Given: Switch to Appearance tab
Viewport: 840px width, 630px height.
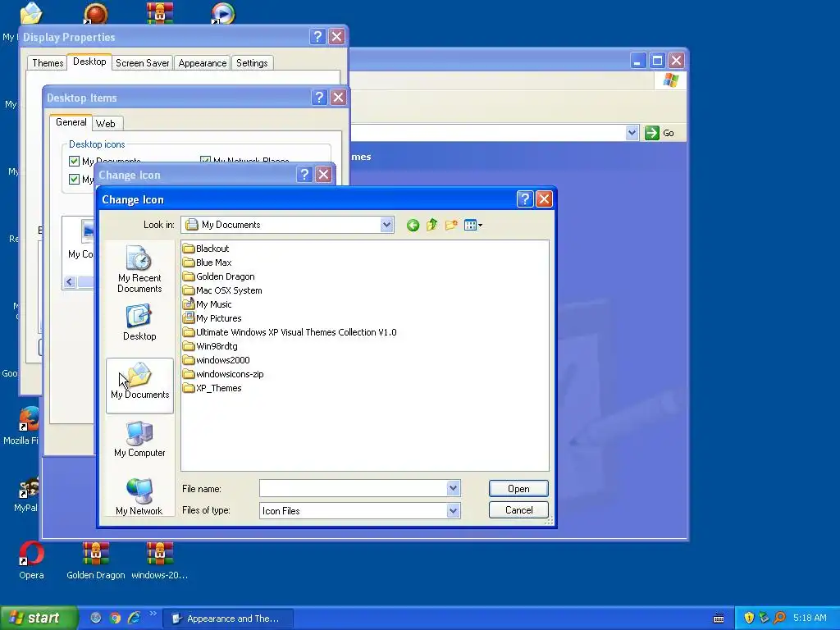Looking at the screenshot, I should [203, 62].
